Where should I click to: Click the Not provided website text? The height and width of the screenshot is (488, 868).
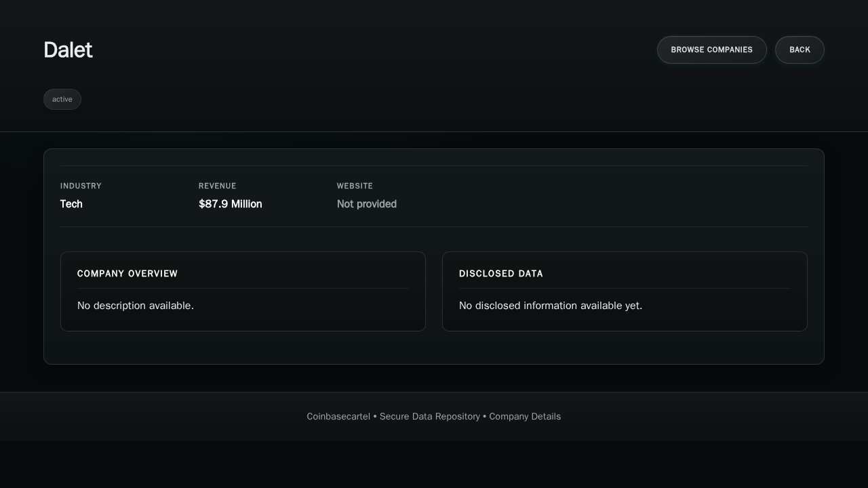pyautogui.click(x=366, y=204)
